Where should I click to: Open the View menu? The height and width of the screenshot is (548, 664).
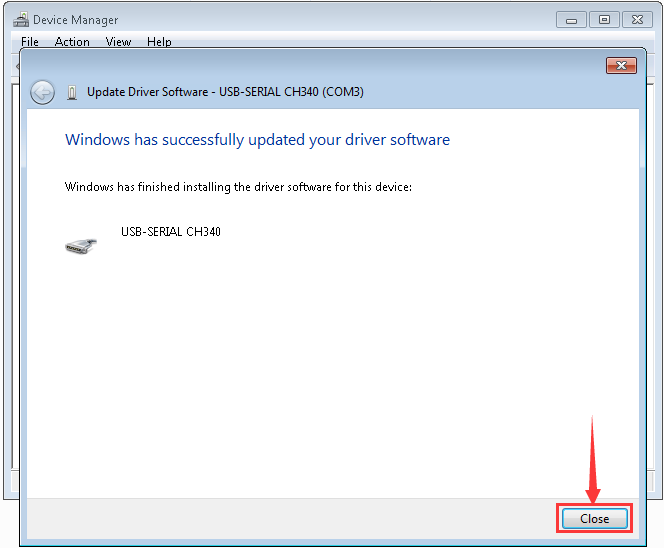[x=119, y=42]
